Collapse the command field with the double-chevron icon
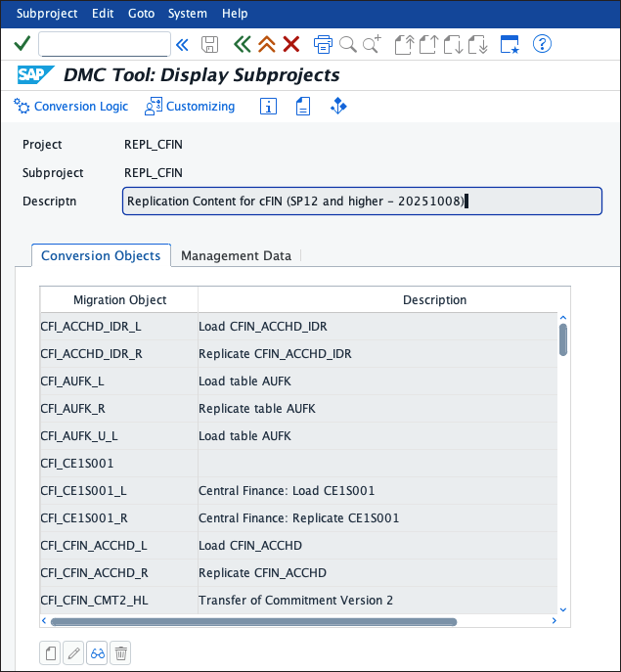This screenshot has height=672, width=621. tap(182, 45)
